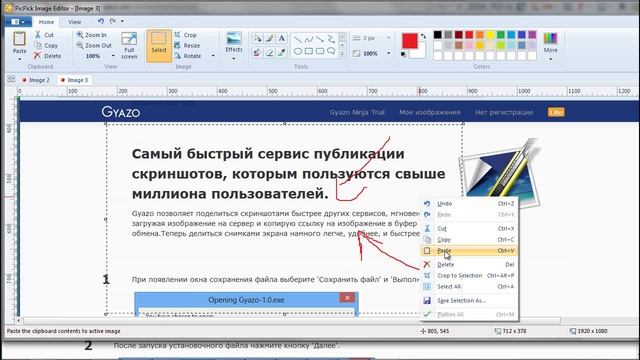Pick the yellow color swatch

[490, 35]
